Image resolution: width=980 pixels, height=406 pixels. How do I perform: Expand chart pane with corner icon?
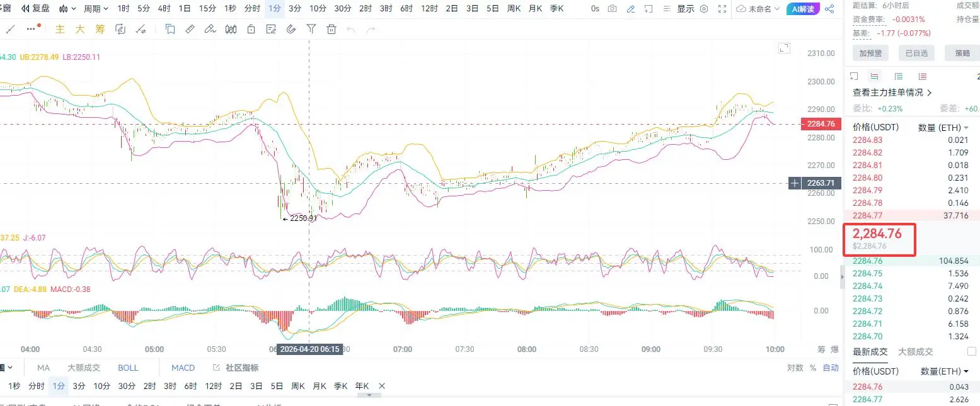coord(784,48)
